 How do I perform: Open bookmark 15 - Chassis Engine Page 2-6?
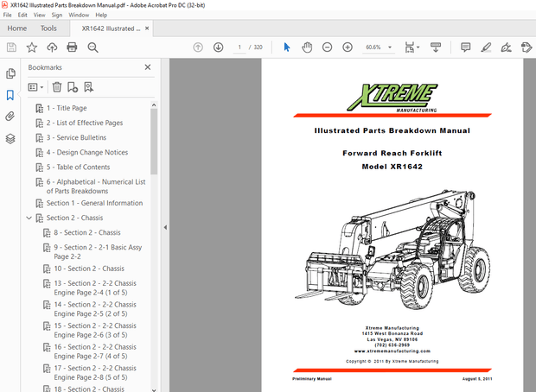click(x=95, y=330)
